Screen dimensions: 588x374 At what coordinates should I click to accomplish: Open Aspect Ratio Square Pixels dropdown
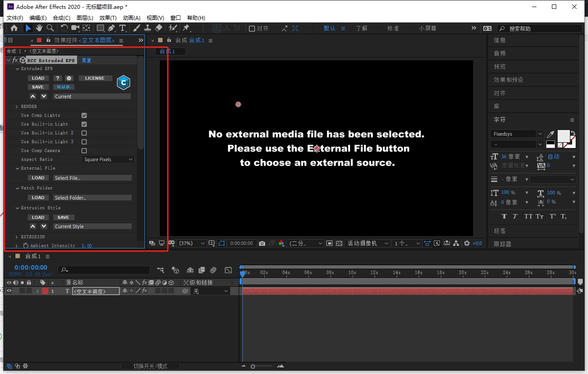tap(108, 159)
